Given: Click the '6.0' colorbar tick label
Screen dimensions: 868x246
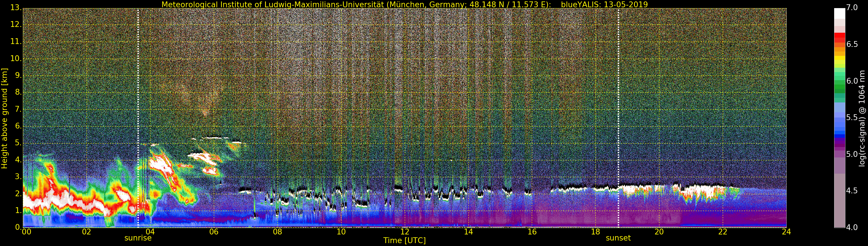Looking at the screenshot, I should click(x=852, y=81).
